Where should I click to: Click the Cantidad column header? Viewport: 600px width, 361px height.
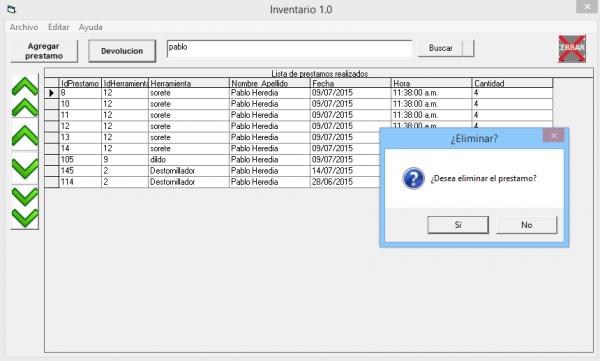click(512, 83)
